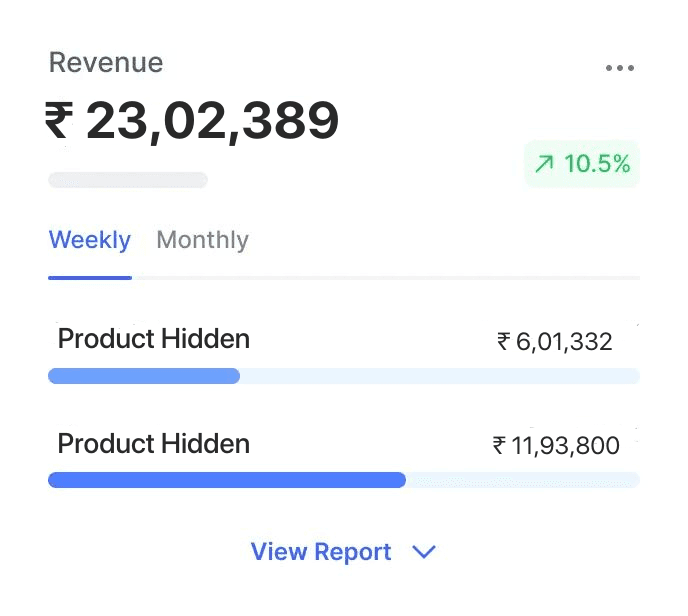Select the ₹11,93,800 amount text

565,446
